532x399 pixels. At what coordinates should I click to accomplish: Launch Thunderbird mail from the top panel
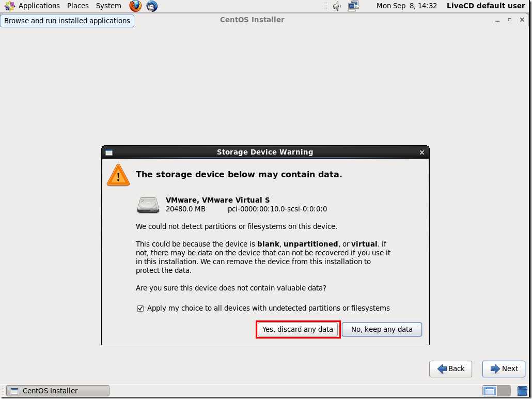pos(152,6)
